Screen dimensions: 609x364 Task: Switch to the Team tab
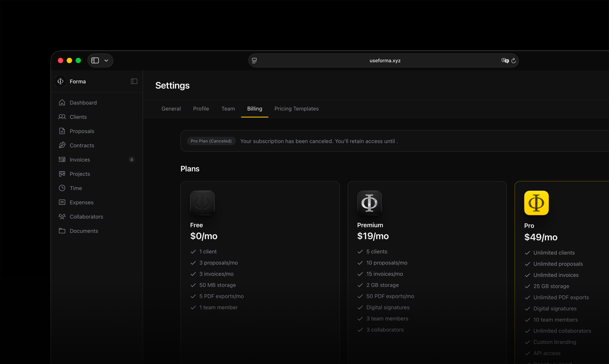click(x=228, y=109)
